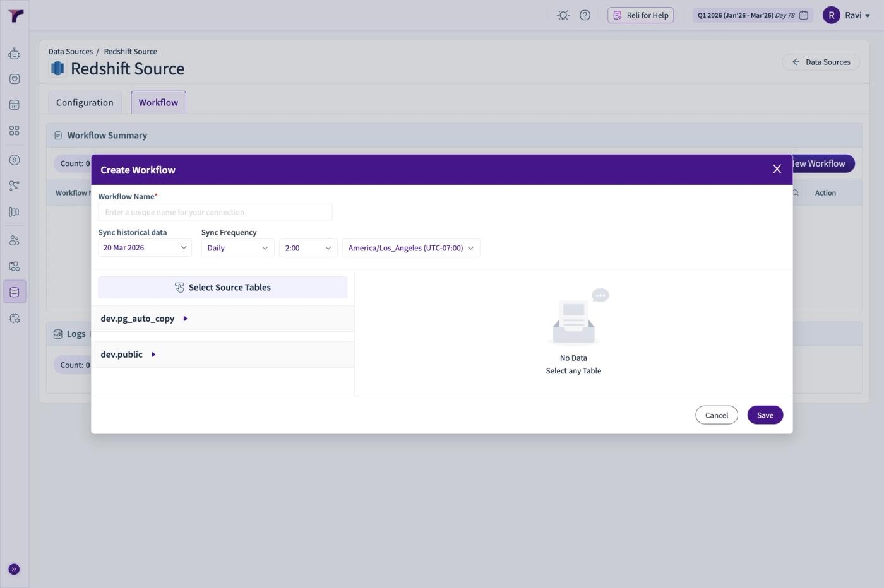Click the Action column header
This screenshot has height=588, width=884.
click(825, 193)
